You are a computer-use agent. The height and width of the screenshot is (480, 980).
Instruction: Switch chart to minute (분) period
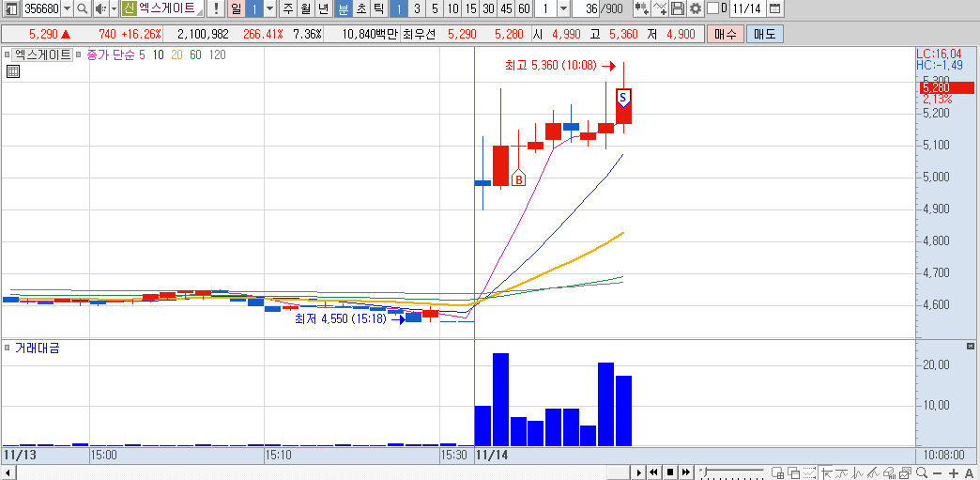click(x=344, y=8)
